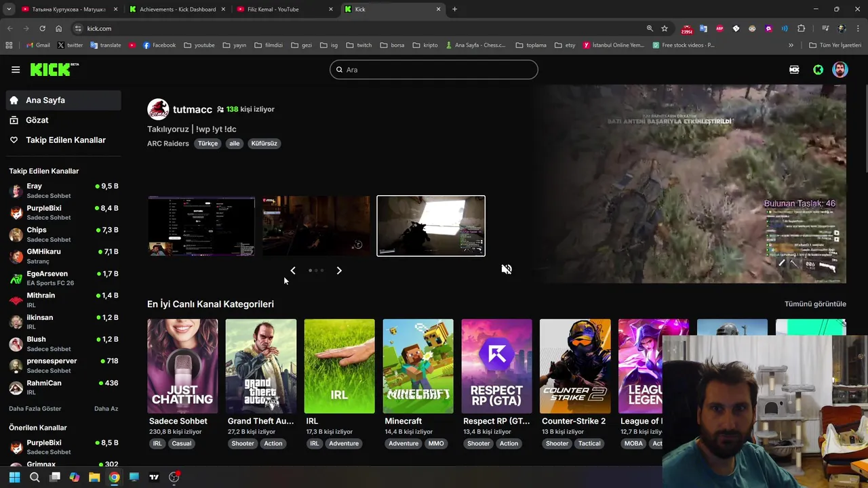Open Mithrain followed channel
The height and width of the screenshot is (488, 868).
64,300
